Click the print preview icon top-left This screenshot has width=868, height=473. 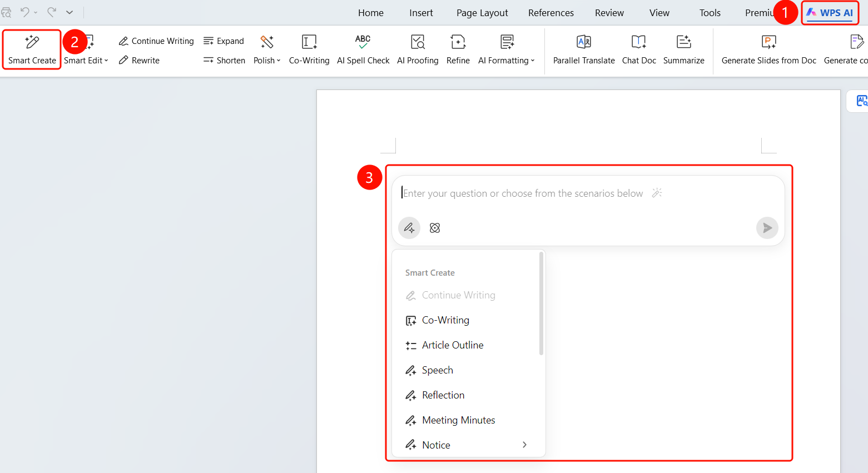coord(6,12)
